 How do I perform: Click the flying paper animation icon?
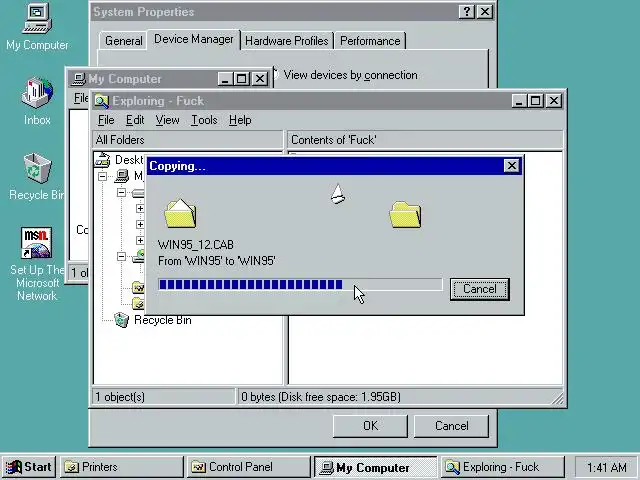pyautogui.click(x=338, y=193)
